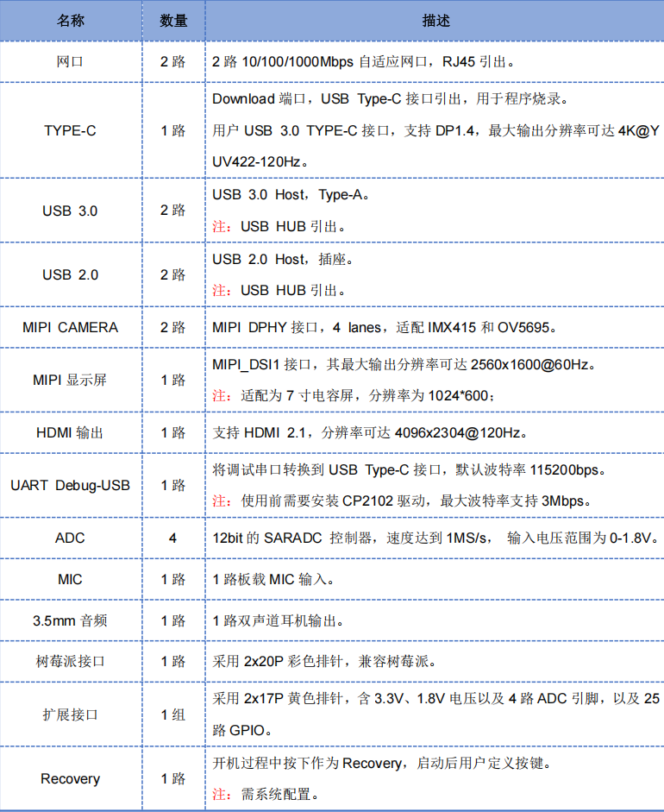Click the DP1.4 USB 3.0 TYPE-C line

pyautogui.click(x=435, y=130)
